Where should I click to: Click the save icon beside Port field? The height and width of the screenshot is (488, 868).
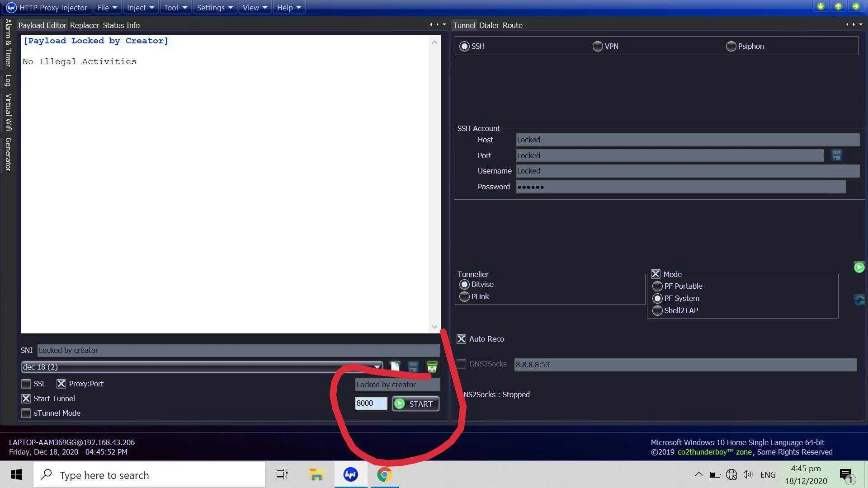(836, 155)
